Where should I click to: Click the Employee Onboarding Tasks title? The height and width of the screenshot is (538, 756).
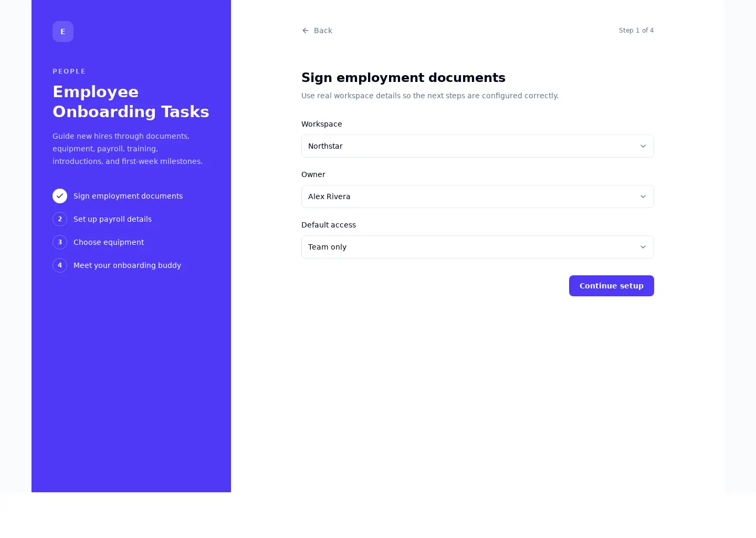pos(131,101)
